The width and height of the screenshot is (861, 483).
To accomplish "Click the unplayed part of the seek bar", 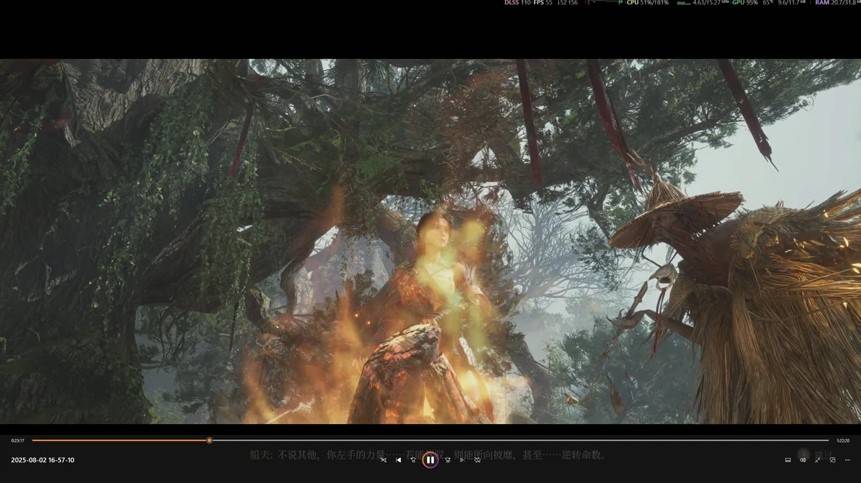I will point(520,440).
